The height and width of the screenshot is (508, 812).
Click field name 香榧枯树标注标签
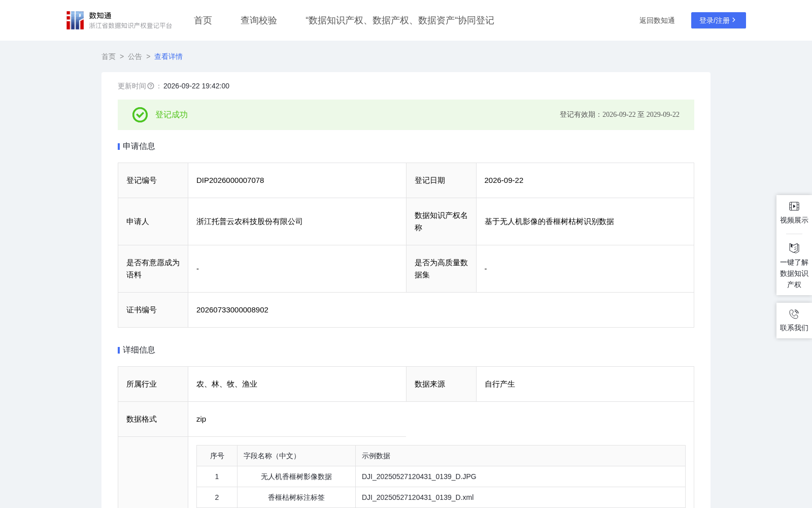point(296,497)
